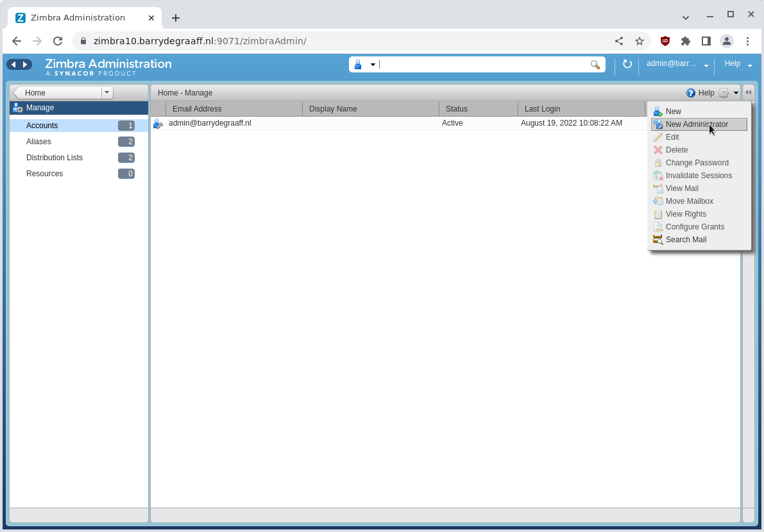Screen dimensions: 764x532
Task: Toggle the browser side panel icon
Action: pos(706,42)
